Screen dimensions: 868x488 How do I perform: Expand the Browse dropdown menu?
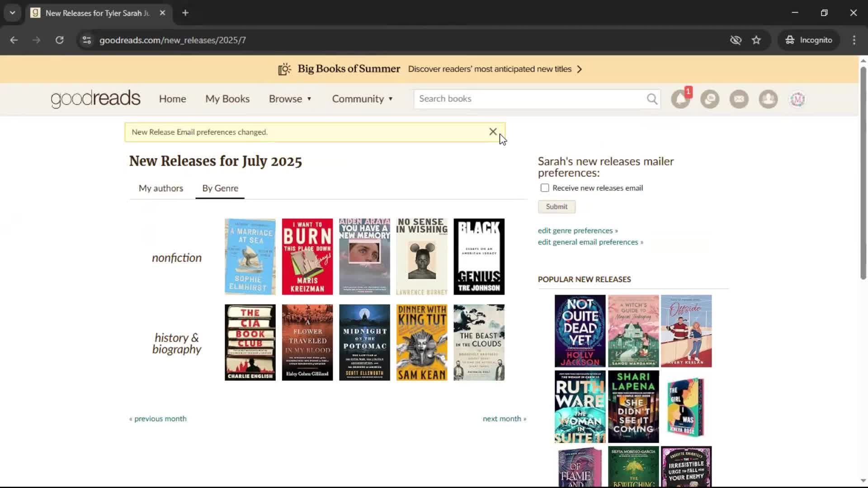[x=290, y=99]
